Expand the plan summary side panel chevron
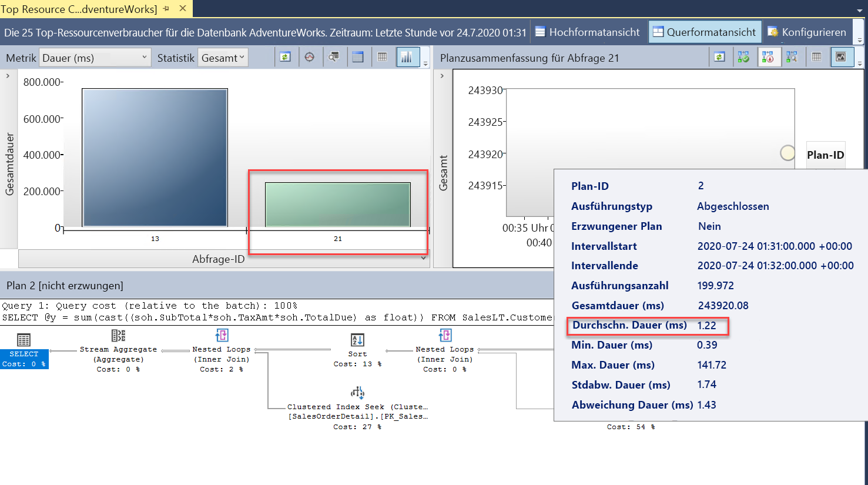Image resolution: width=868 pixels, height=485 pixels. [442, 76]
